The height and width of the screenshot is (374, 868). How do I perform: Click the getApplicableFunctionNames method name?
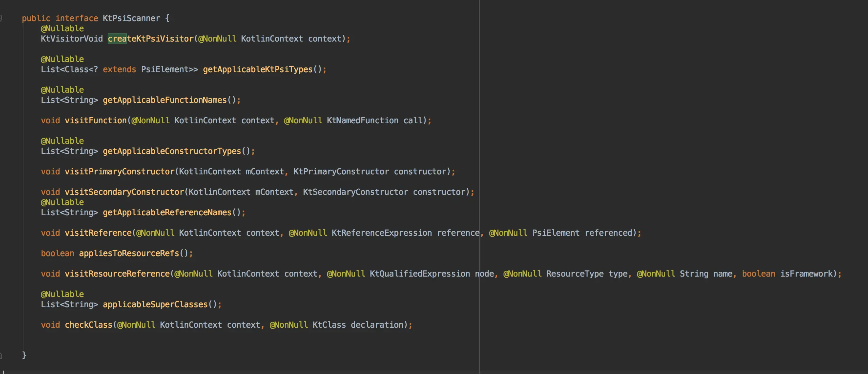[x=165, y=100]
